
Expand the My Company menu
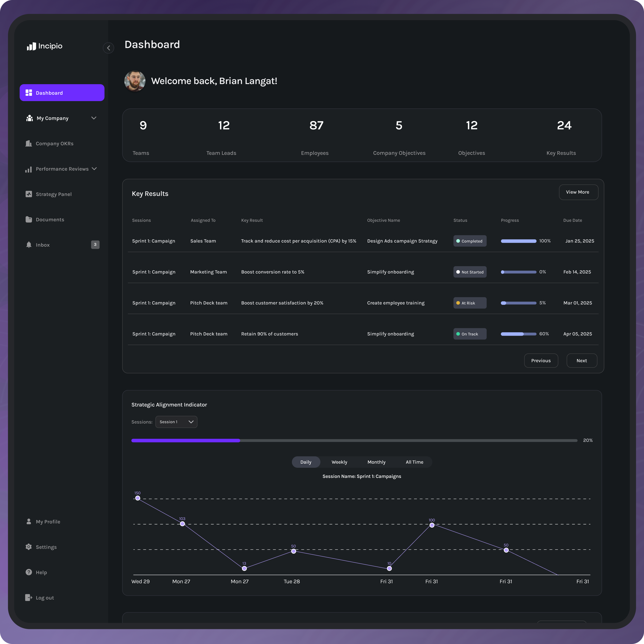click(x=61, y=118)
